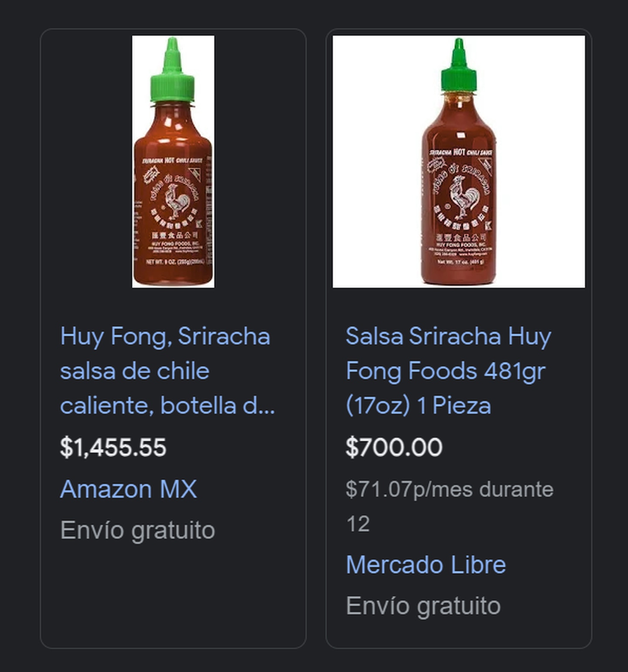Visit the Amazon MX seller link
Screen dimensions: 628x672
(128, 489)
